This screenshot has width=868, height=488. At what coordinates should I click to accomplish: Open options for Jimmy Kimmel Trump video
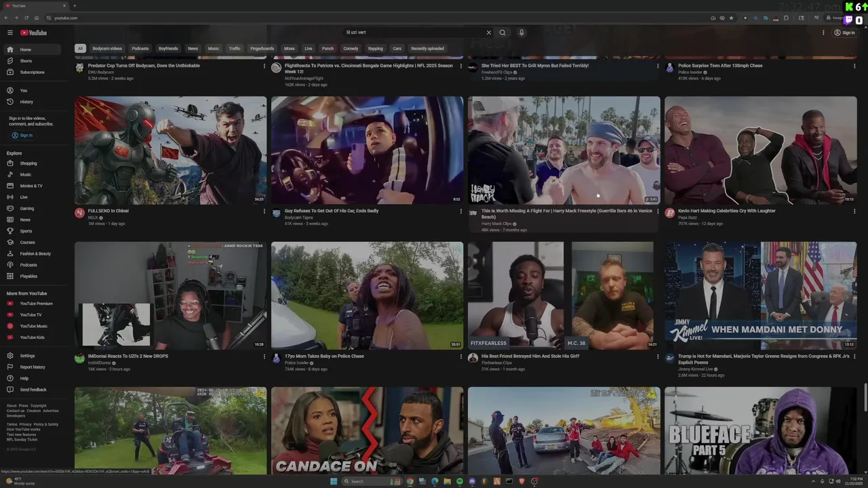point(854,357)
